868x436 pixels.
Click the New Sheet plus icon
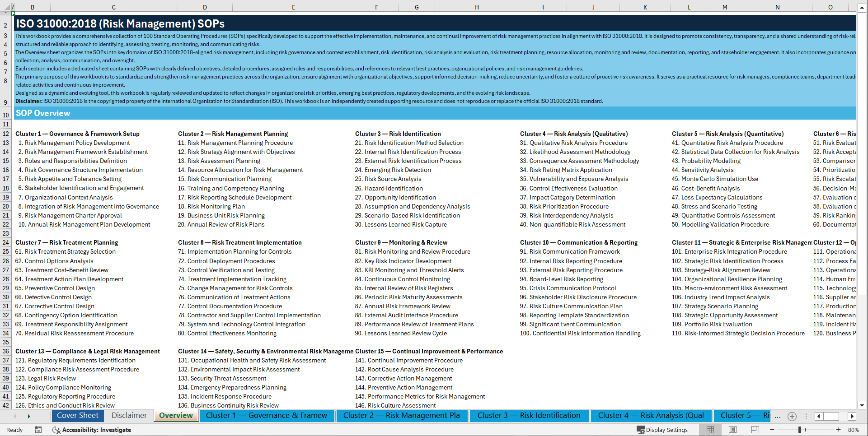point(792,416)
